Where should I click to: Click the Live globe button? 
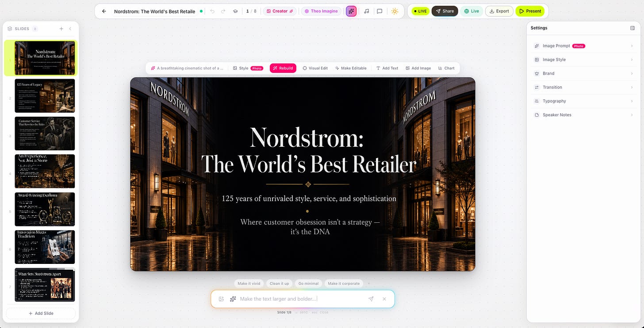point(471,11)
